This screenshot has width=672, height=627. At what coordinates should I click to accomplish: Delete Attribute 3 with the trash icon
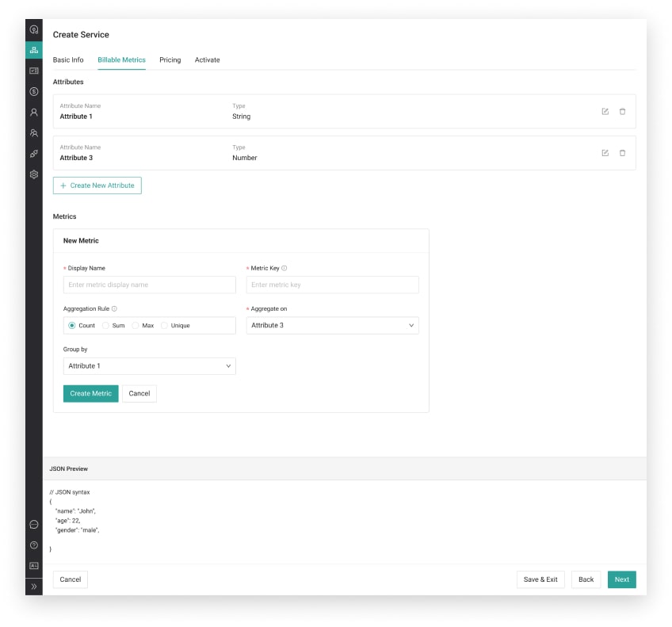point(622,153)
